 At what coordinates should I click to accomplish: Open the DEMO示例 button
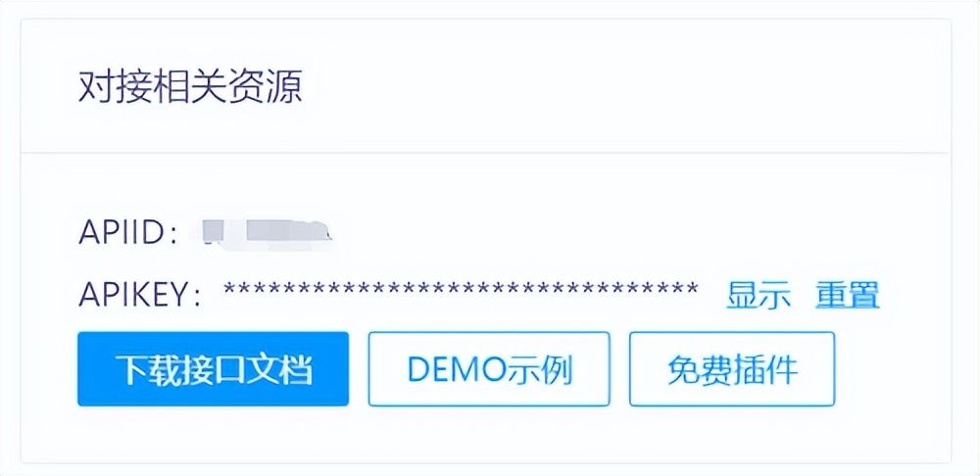tap(489, 368)
